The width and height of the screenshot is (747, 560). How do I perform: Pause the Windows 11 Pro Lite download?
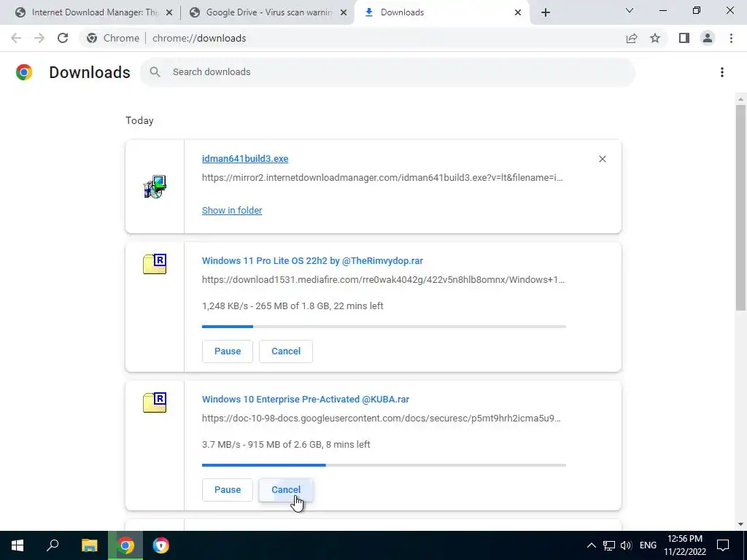tap(228, 351)
